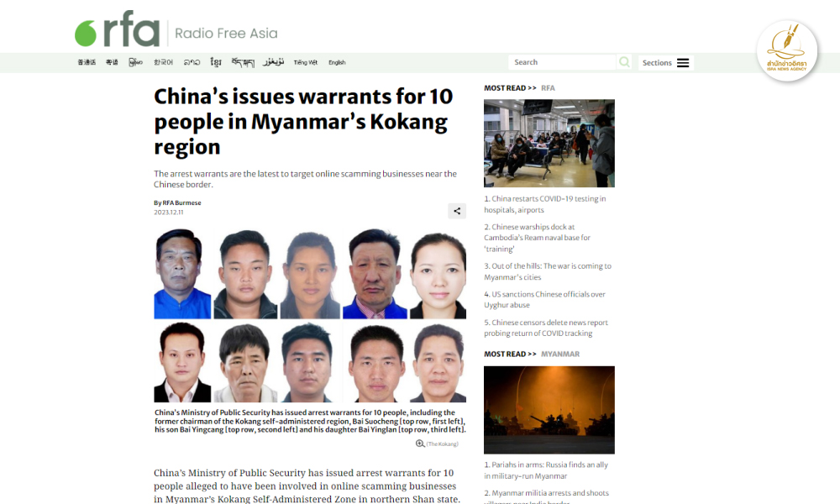
Task: Select the Korean language link
Action: pyautogui.click(x=164, y=63)
